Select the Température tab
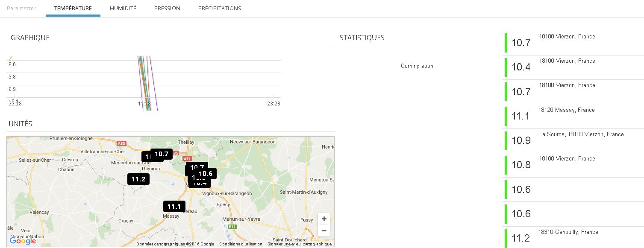The image size is (644, 248). coord(73,9)
